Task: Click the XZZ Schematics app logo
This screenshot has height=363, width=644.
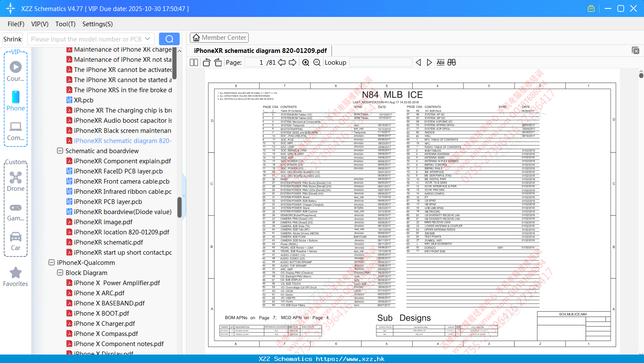Action: pos(11,8)
